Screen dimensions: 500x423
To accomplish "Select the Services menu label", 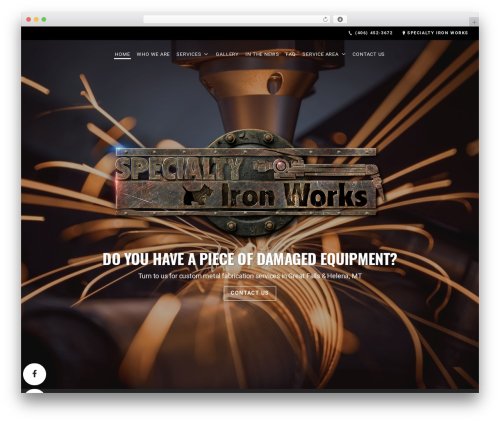I will [189, 54].
